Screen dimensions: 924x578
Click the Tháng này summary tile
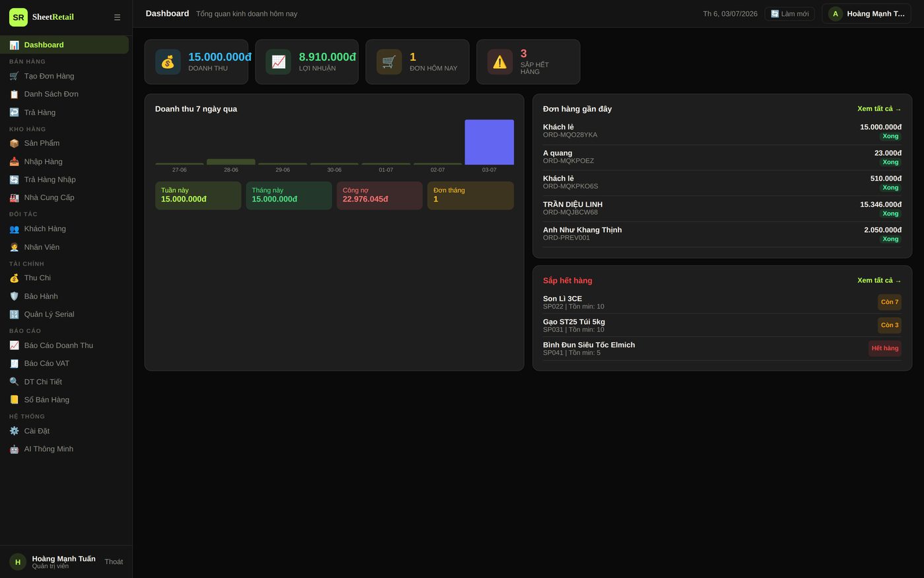289,196
